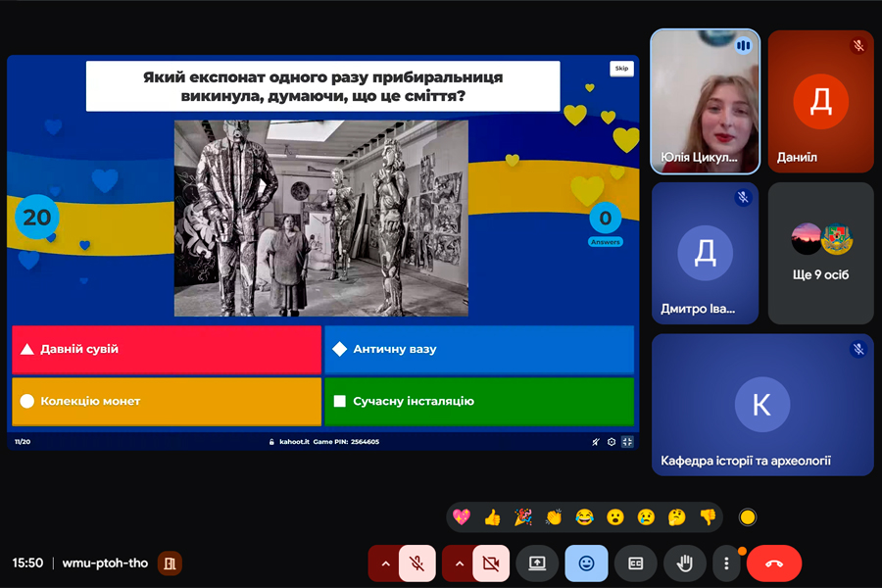The width and height of the screenshot is (882, 588).
Task: Leave the call with red button
Action: click(x=774, y=563)
